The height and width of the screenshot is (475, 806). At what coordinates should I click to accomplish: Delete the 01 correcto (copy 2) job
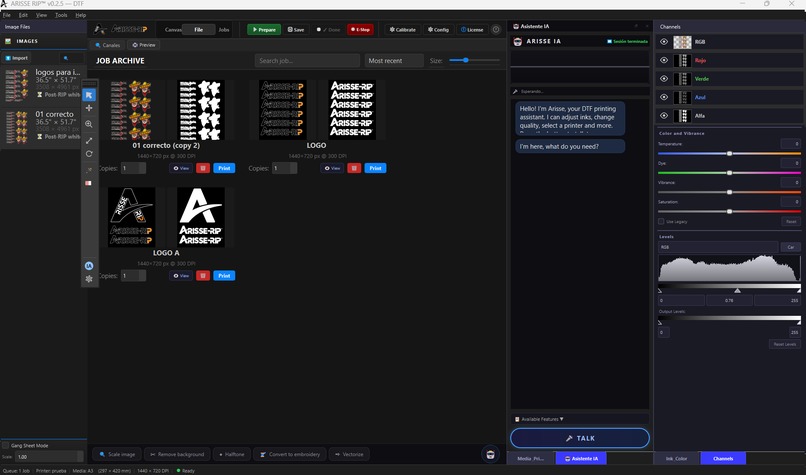(x=203, y=168)
